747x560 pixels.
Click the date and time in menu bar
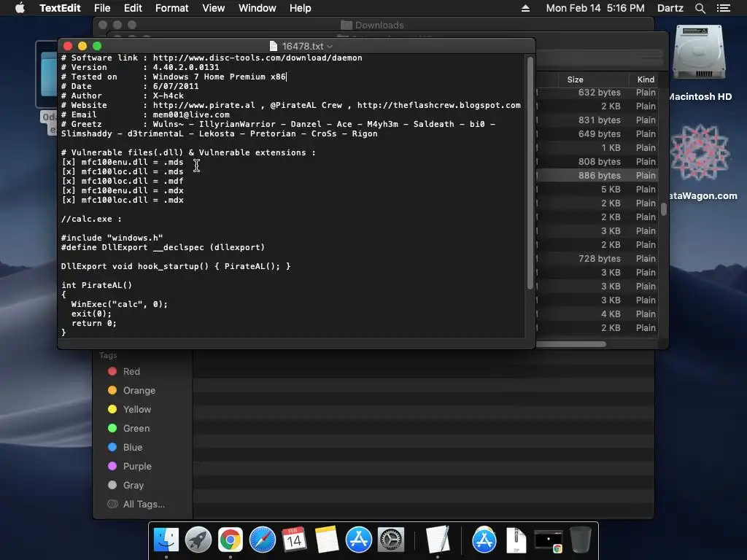click(595, 8)
